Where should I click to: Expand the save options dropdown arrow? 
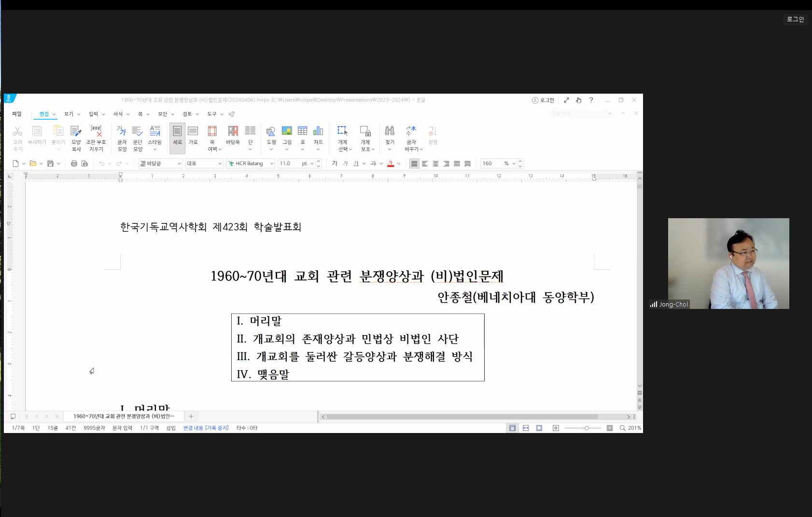tap(58, 164)
